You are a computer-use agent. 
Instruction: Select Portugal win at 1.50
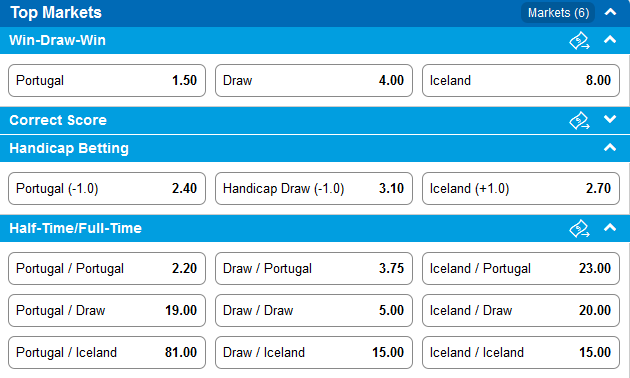click(x=107, y=80)
